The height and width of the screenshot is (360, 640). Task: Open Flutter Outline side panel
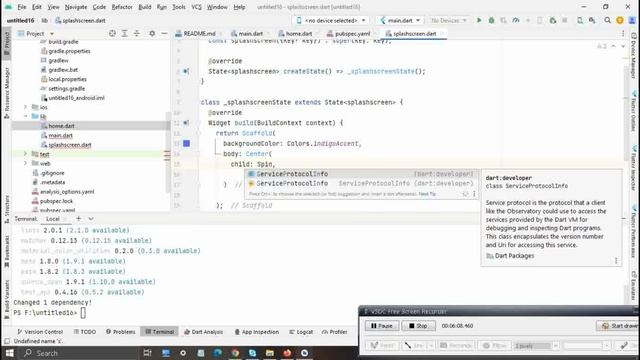(x=634, y=111)
